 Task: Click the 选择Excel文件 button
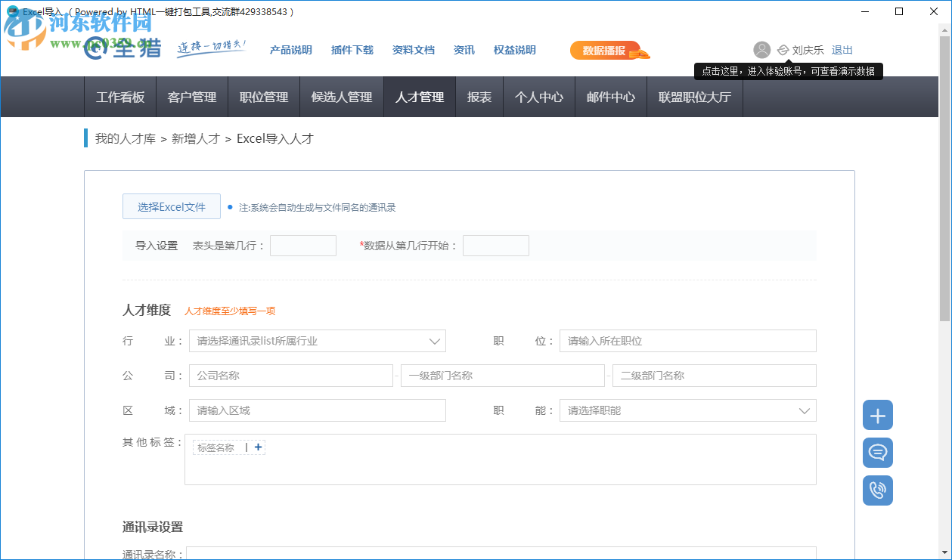click(x=171, y=206)
